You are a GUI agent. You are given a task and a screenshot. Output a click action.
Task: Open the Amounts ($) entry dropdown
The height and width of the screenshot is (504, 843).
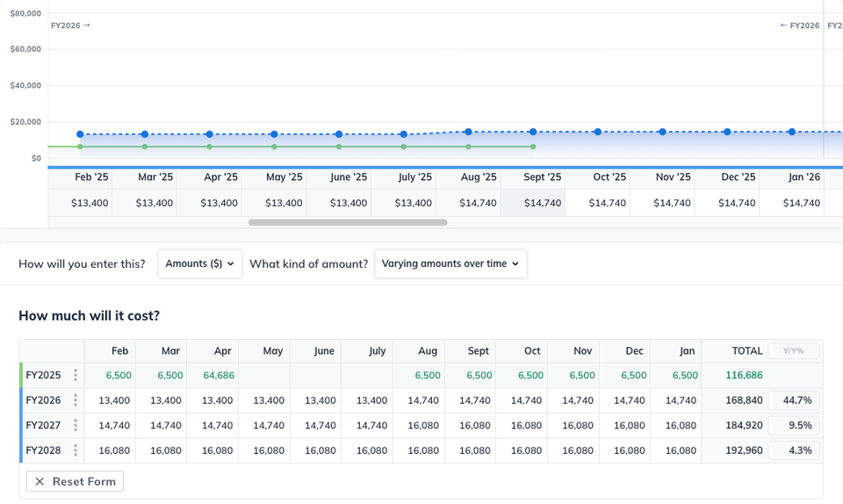click(200, 263)
